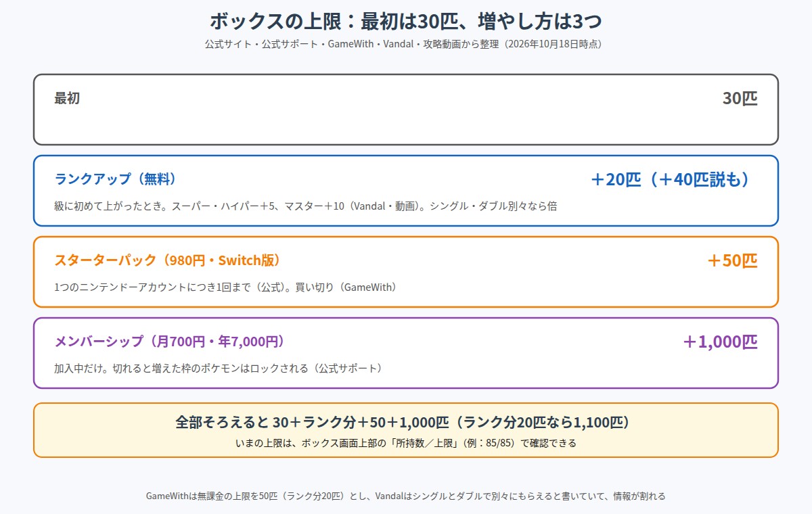Click the description '1つのニンテンドーアカウントにつき1回まで'

(x=225, y=287)
